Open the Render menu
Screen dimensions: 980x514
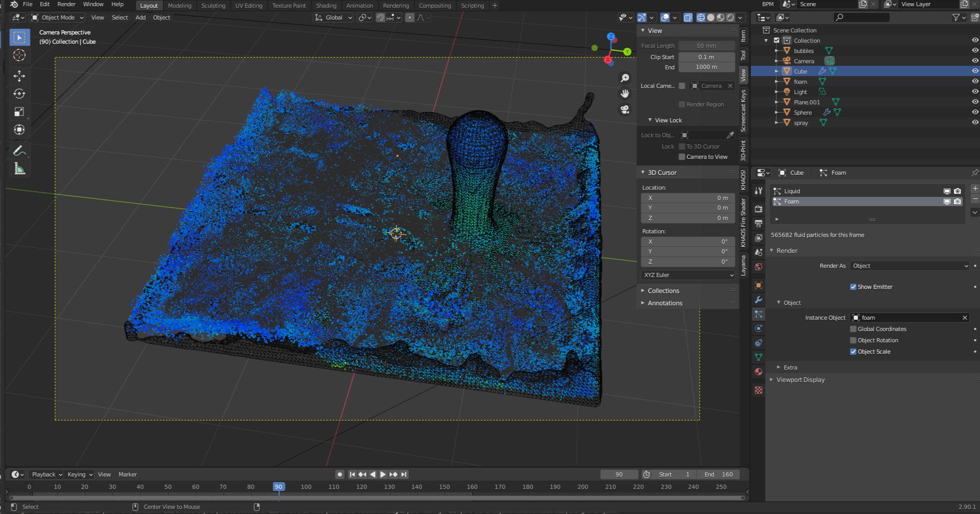[66, 4]
